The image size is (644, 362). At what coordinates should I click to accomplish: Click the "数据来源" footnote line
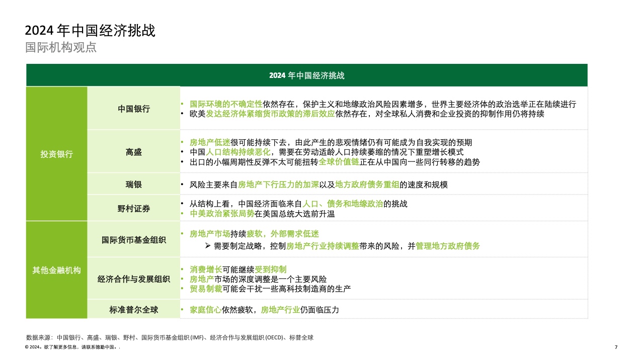pyautogui.click(x=170, y=337)
